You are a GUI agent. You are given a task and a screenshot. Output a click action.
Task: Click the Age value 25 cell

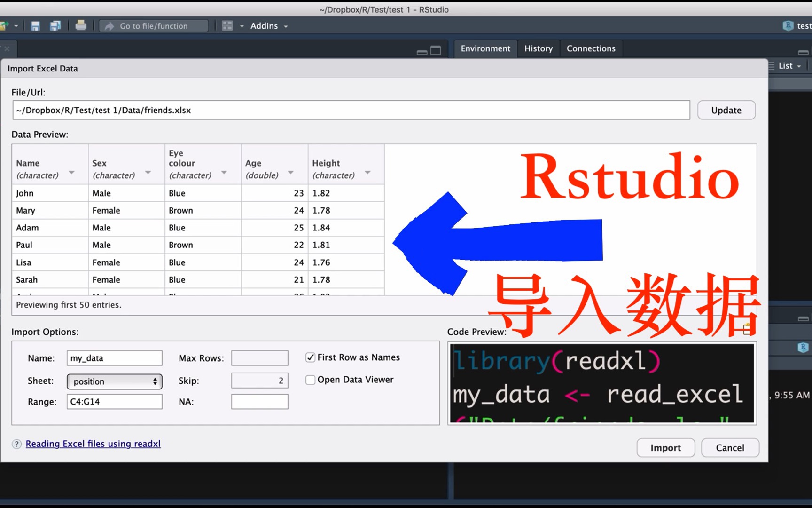coord(274,228)
